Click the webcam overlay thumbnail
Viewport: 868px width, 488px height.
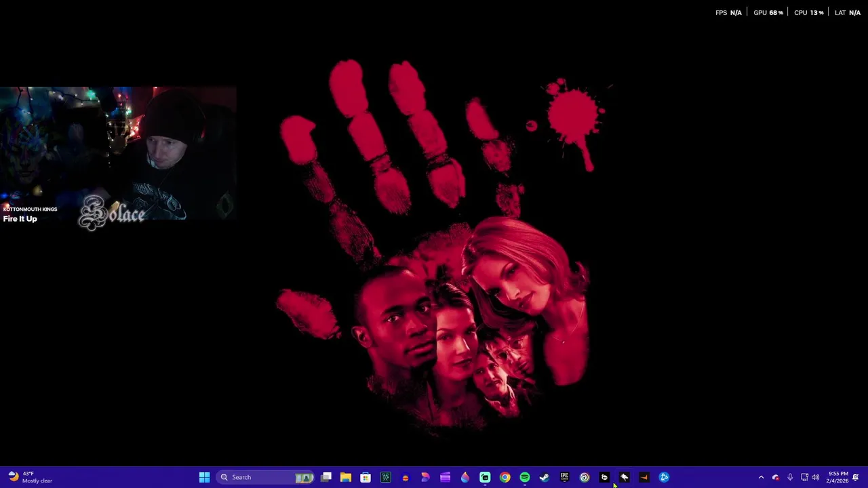click(x=118, y=153)
